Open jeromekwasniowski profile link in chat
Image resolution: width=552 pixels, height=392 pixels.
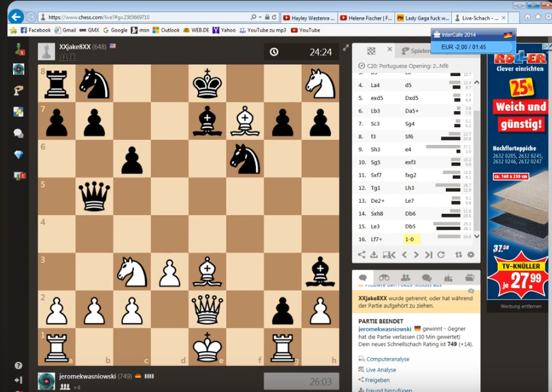tap(385, 329)
